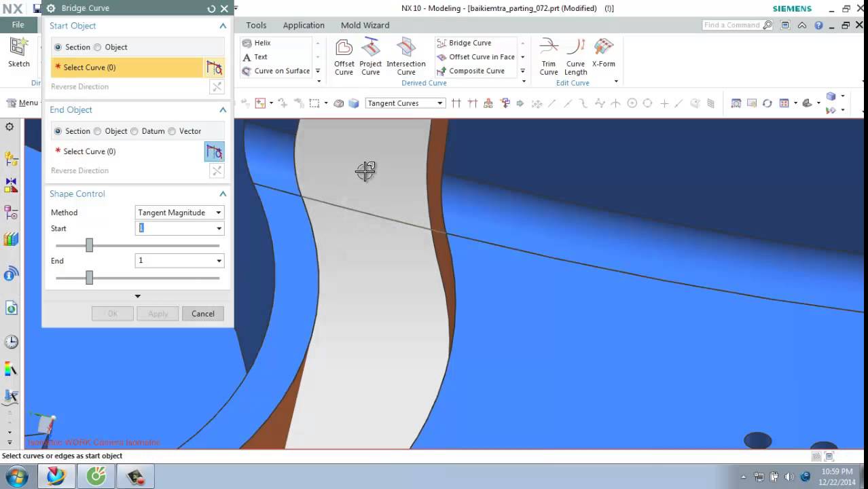
Task: Select the Composite Curve command
Action: coord(470,71)
